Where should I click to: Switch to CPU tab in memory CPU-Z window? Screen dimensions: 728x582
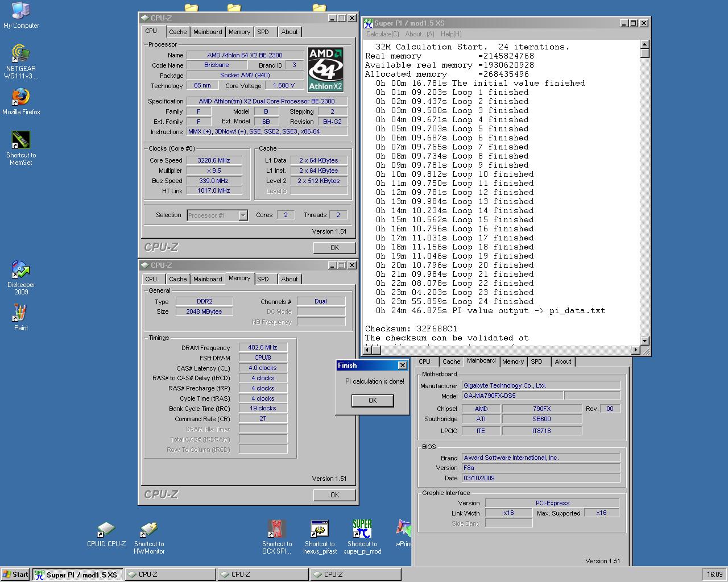coord(151,279)
